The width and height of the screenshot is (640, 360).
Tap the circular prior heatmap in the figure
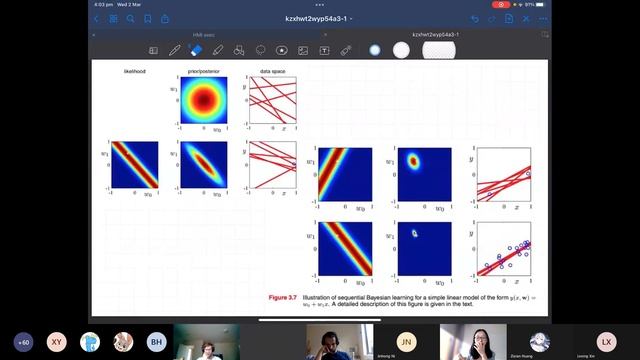[204, 100]
